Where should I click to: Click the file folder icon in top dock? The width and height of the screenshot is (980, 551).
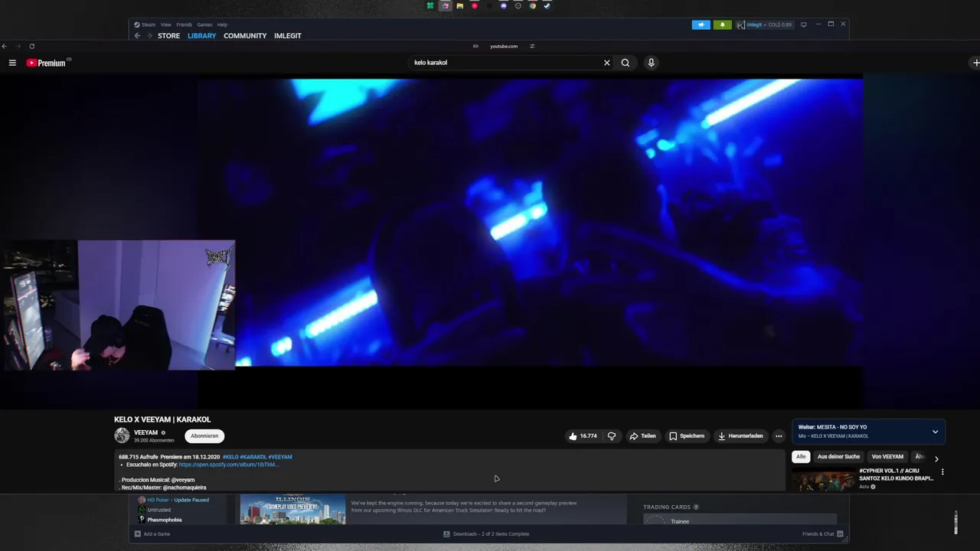click(459, 5)
